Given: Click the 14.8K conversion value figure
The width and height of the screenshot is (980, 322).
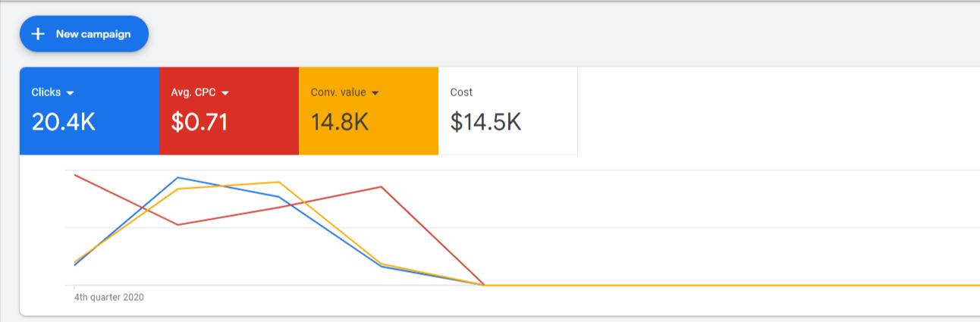Looking at the screenshot, I should (340, 122).
